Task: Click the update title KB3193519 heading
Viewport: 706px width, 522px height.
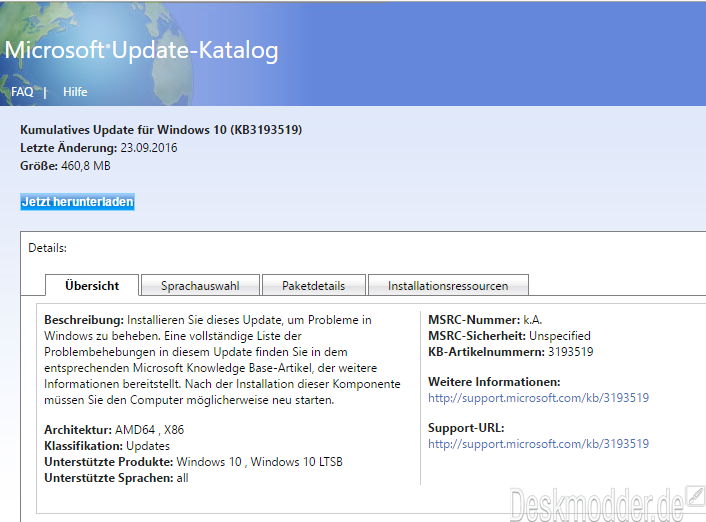Action: (x=161, y=130)
